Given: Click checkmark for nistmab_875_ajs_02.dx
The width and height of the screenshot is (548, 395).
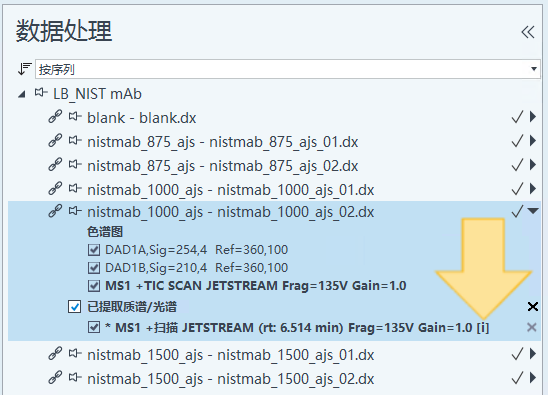Looking at the screenshot, I should point(517,165).
